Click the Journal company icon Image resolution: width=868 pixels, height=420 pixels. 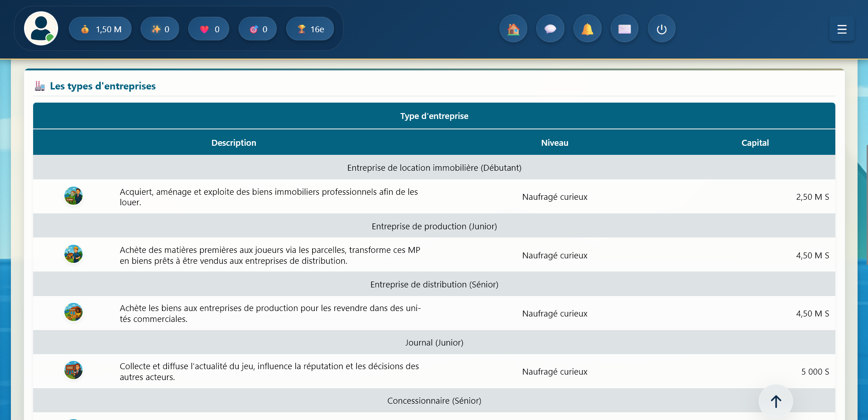[74, 371]
